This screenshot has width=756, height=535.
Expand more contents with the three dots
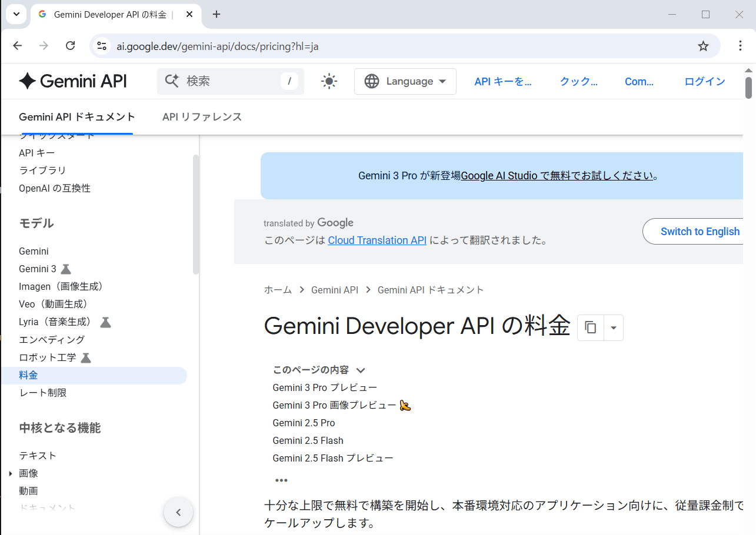[281, 480]
